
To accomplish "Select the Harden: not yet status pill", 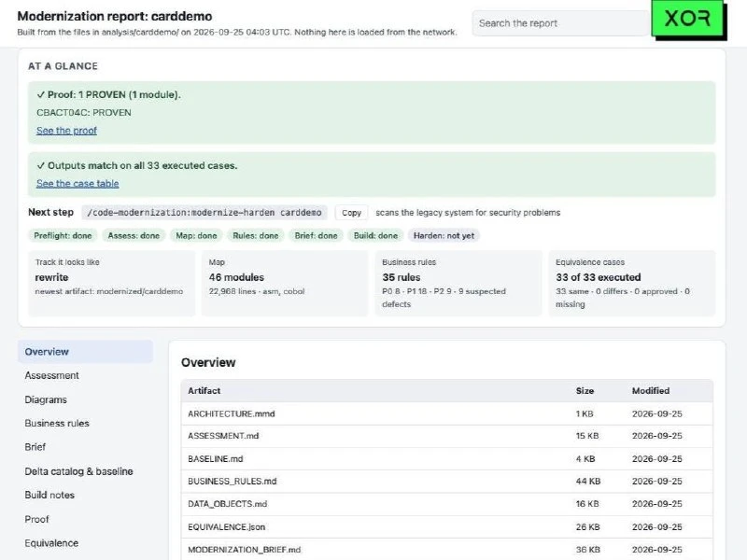I will point(444,236).
